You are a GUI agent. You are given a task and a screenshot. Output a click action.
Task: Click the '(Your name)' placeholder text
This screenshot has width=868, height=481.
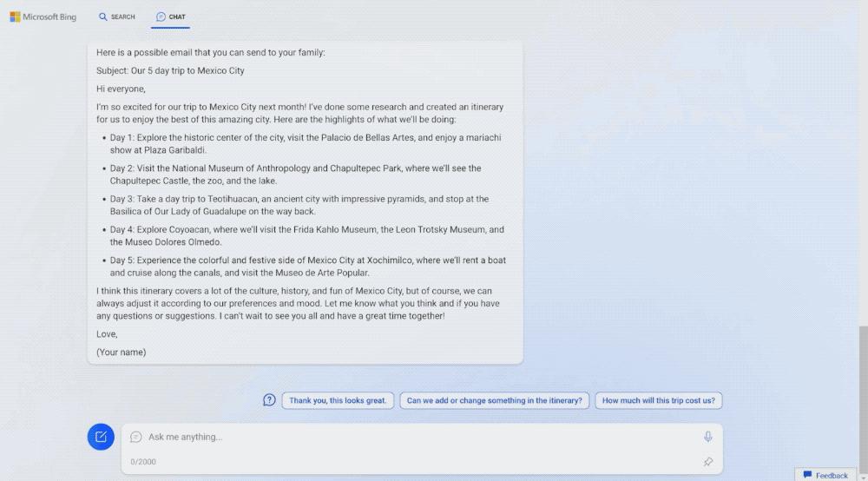[x=122, y=352]
